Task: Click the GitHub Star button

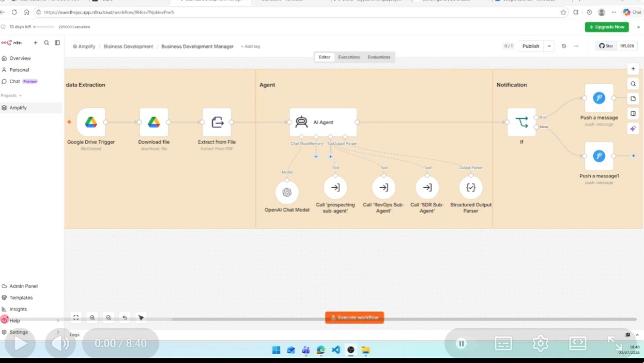Action: [x=606, y=46]
